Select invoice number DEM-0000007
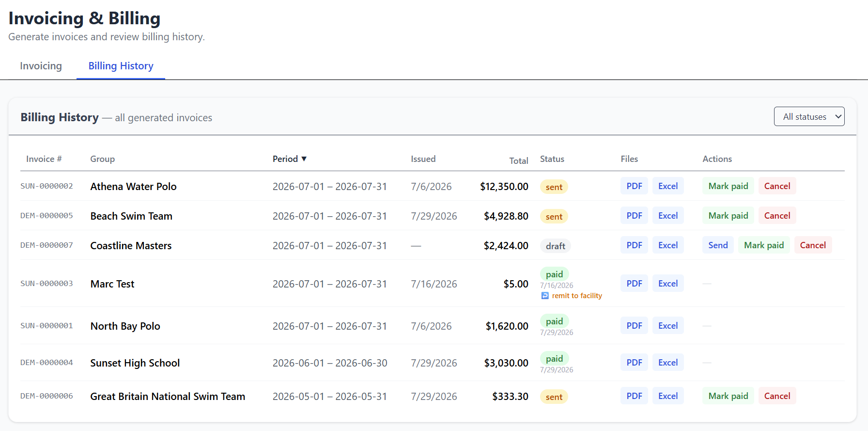Viewport: 868px width, 431px height. [46, 245]
